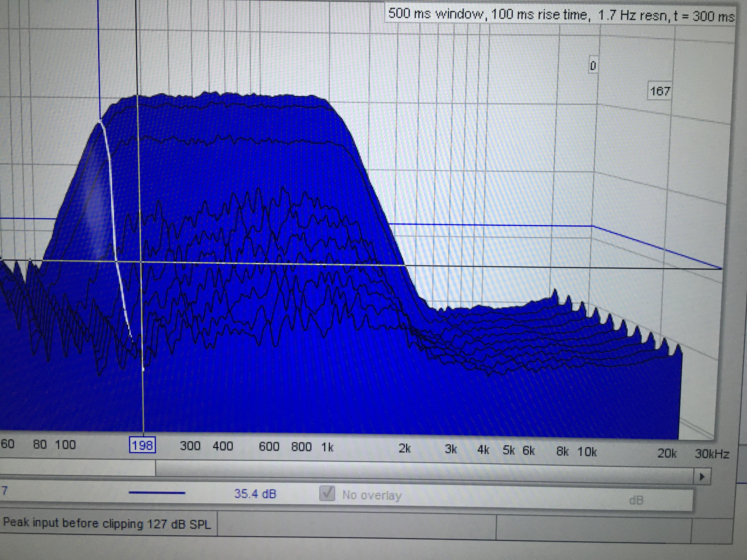The image size is (747, 560).
Task: Click the 1k frequency axis label
Action: click(327, 447)
